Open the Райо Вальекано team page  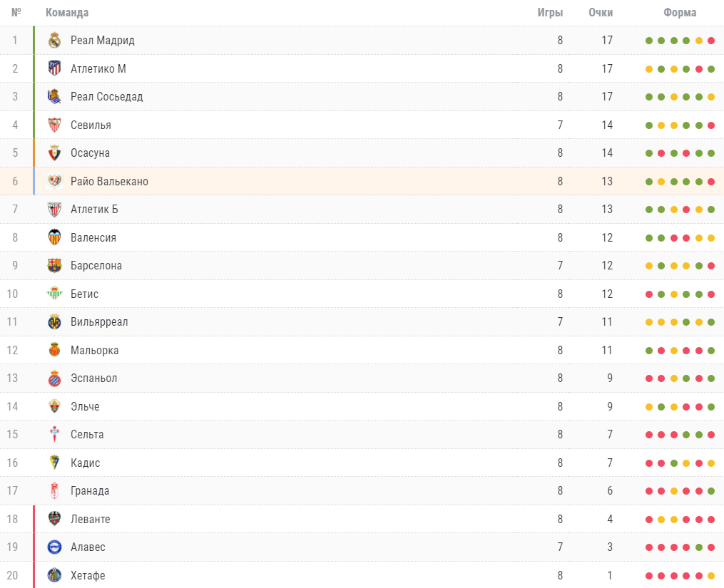(x=109, y=181)
